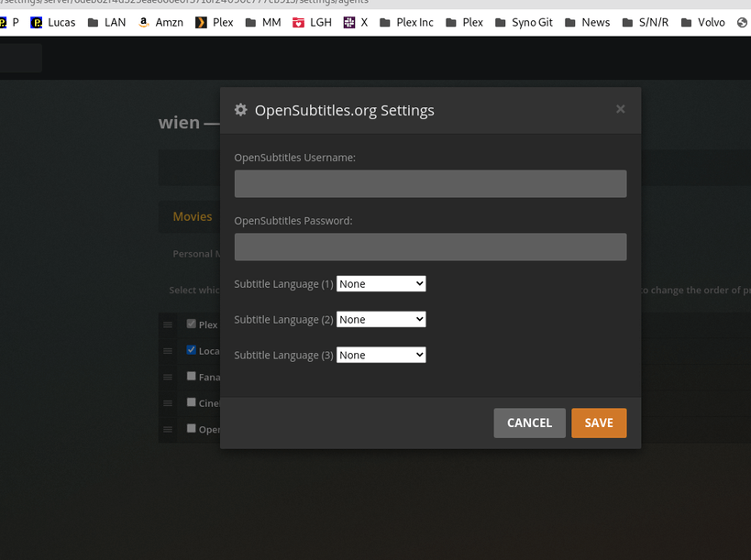Open the Lucas bookmark
Screen dimensions: 751x560
(x=52, y=23)
